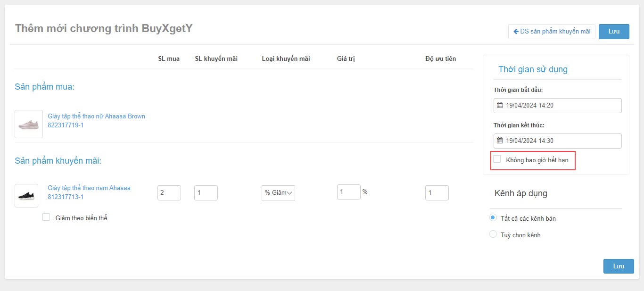Click the SL khuyến mãi quantity field

(x=206, y=193)
